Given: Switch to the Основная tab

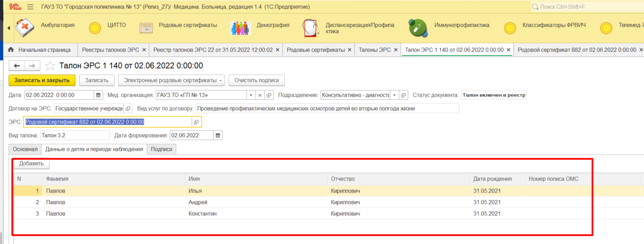Looking at the screenshot, I should [x=25, y=149].
